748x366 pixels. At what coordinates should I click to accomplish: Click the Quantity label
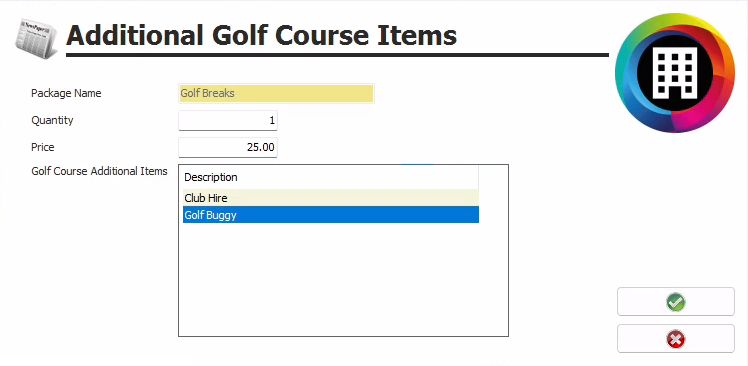coord(52,120)
